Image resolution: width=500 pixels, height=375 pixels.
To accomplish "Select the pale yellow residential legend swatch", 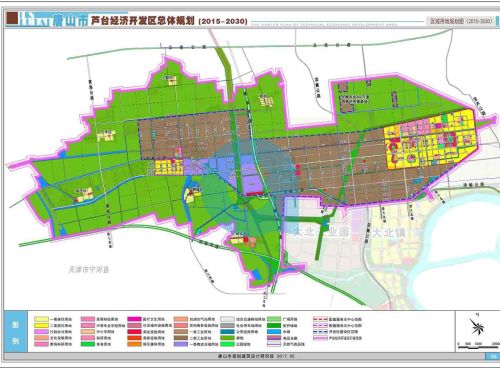I will [x=41, y=319].
